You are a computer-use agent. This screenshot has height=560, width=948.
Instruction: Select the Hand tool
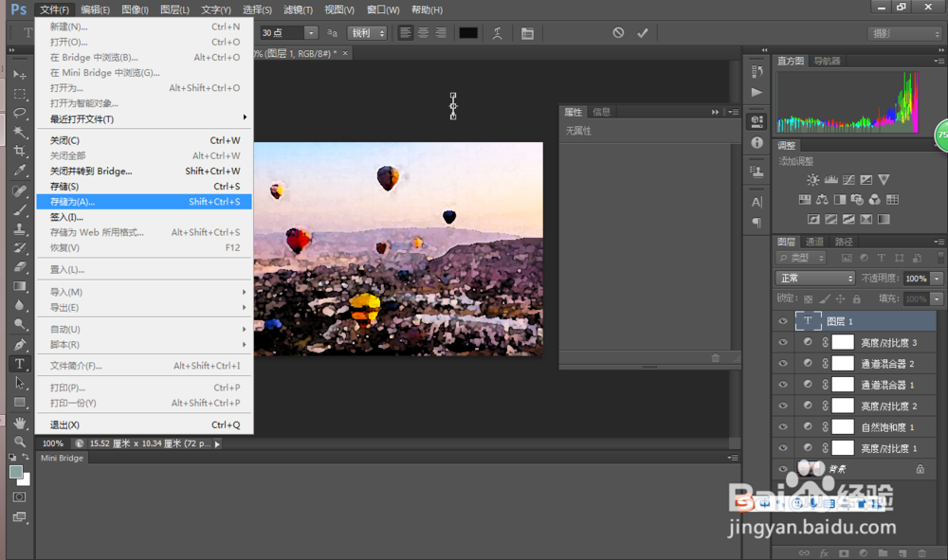point(19,423)
